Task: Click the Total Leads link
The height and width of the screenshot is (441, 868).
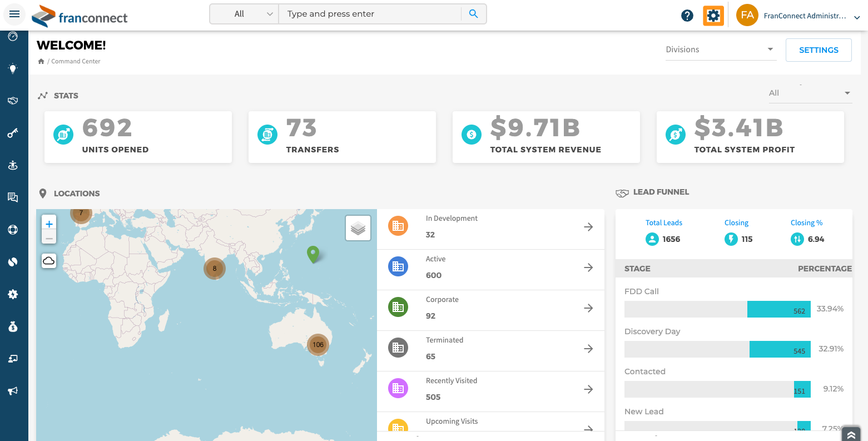Action: click(x=664, y=223)
